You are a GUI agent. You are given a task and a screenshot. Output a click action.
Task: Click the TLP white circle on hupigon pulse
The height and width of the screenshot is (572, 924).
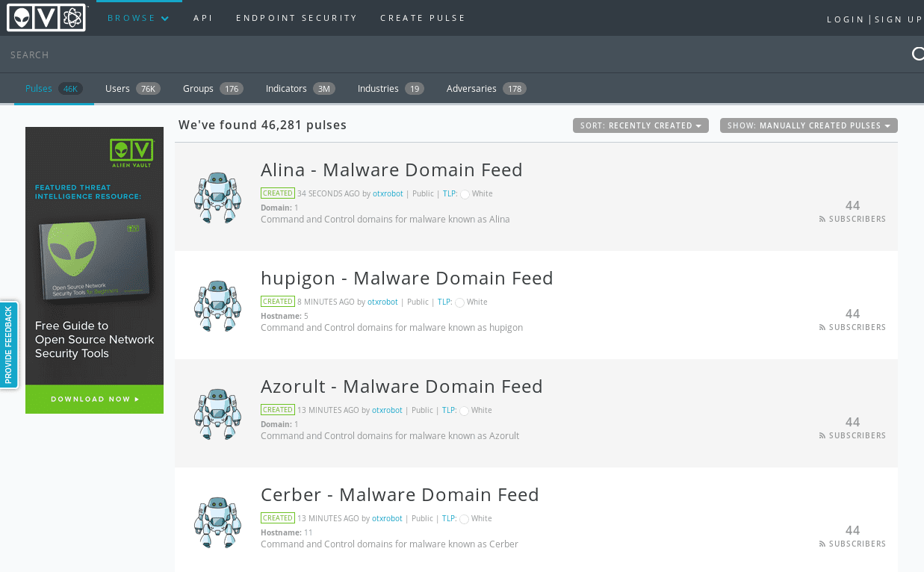(459, 302)
